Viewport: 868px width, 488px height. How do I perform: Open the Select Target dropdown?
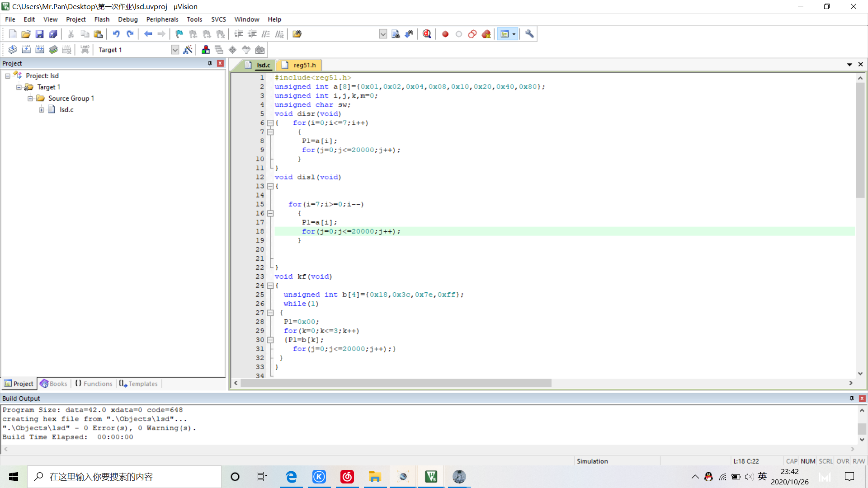tap(175, 50)
